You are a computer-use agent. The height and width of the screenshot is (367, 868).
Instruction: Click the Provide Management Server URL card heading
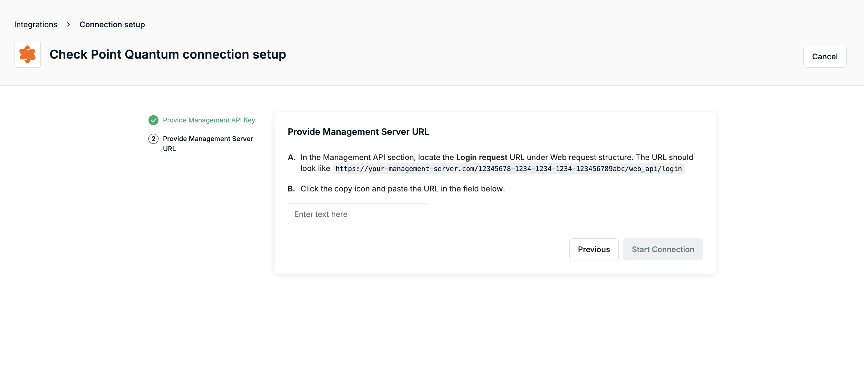[358, 132]
